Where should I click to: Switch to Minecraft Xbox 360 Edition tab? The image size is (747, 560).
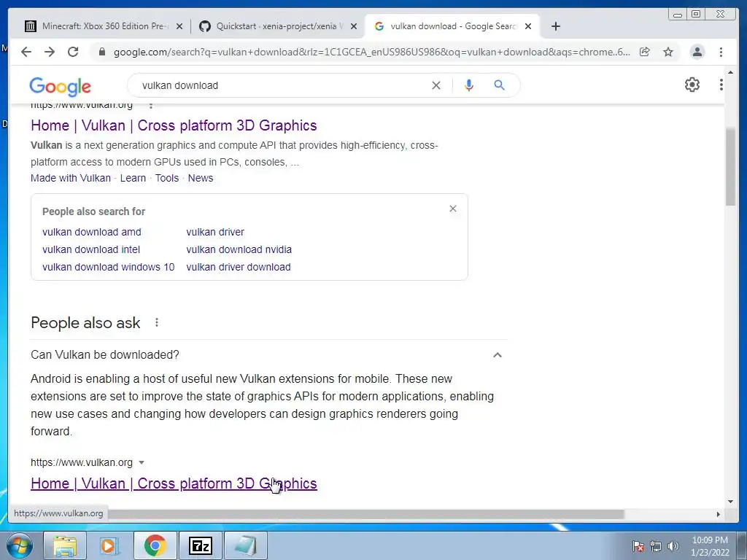(104, 26)
